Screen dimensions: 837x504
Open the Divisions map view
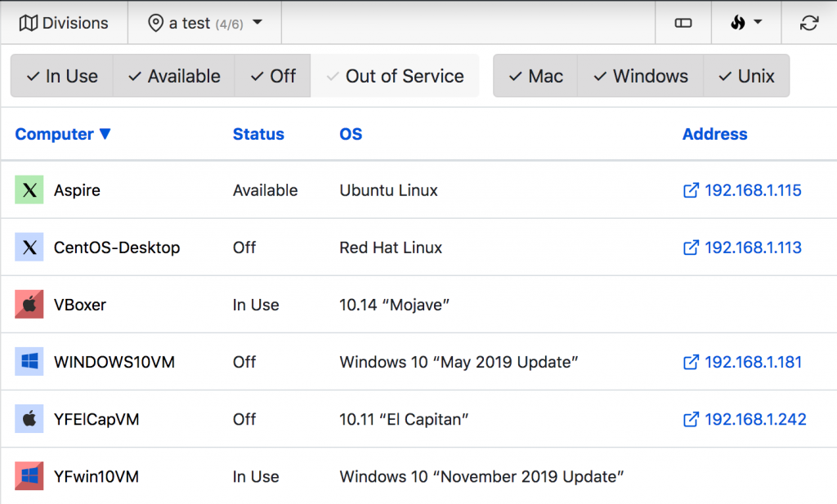pyautogui.click(x=64, y=22)
